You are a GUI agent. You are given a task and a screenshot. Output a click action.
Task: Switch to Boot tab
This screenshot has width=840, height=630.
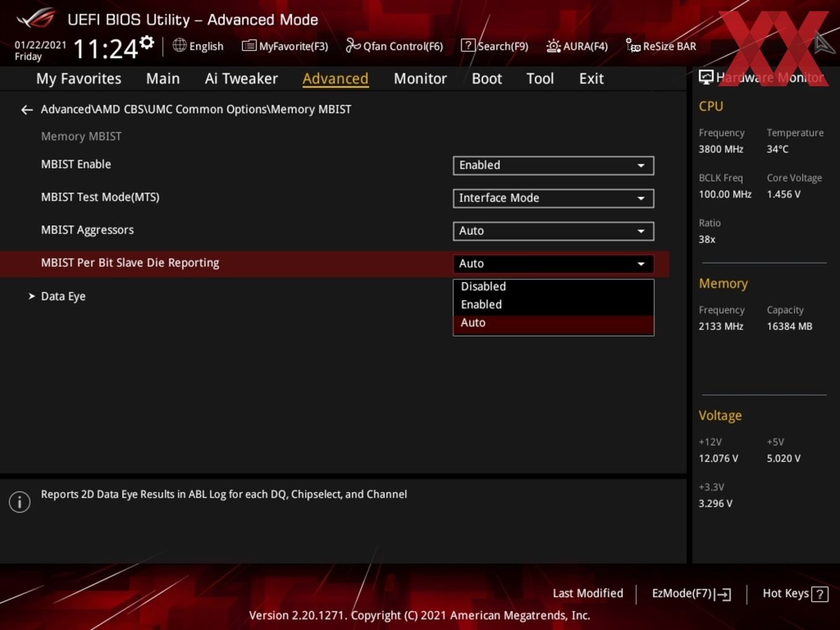(487, 78)
